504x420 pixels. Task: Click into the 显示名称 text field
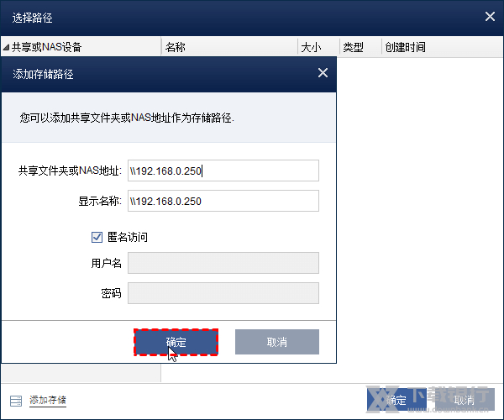tap(223, 201)
